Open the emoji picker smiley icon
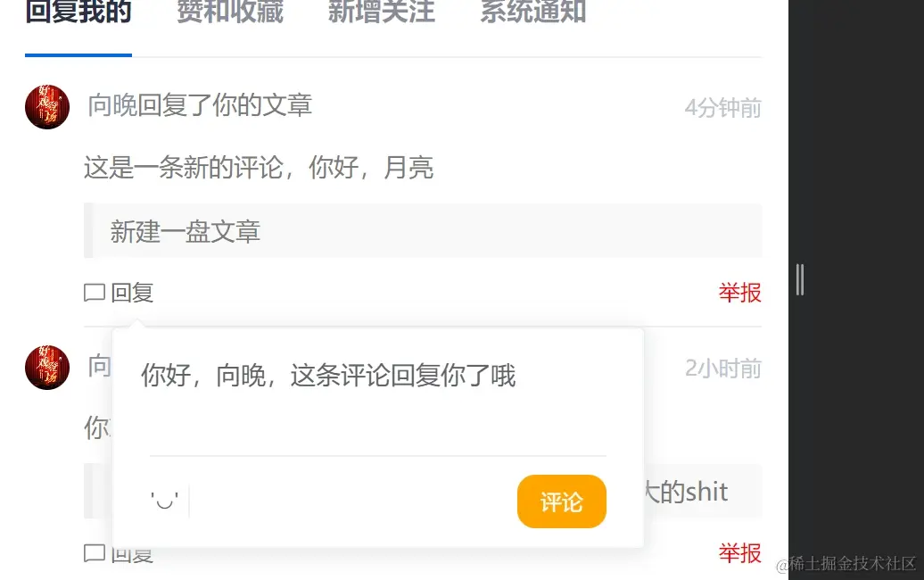The image size is (924, 580). click(x=164, y=501)
